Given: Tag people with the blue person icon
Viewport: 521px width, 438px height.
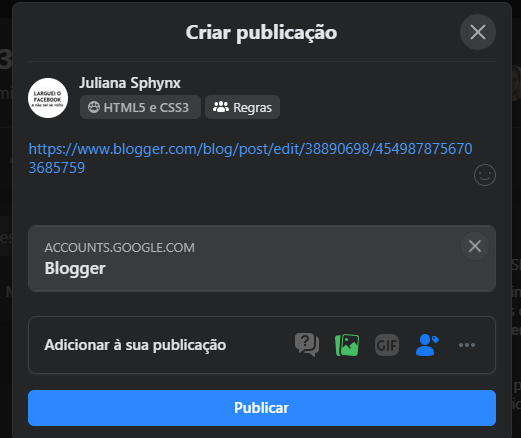Looking at the screenshot, I should [427, 345].
